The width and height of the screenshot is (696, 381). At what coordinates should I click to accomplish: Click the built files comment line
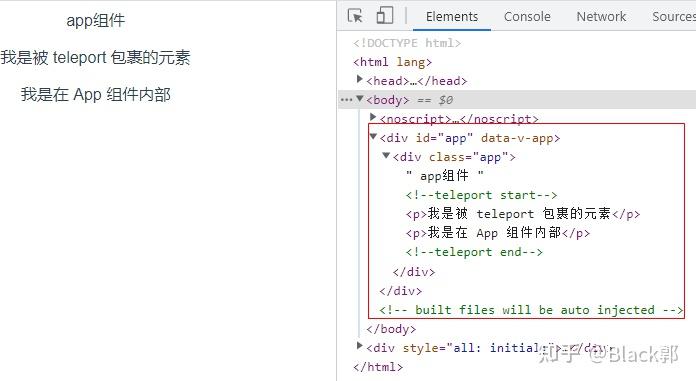coord(531,310)
